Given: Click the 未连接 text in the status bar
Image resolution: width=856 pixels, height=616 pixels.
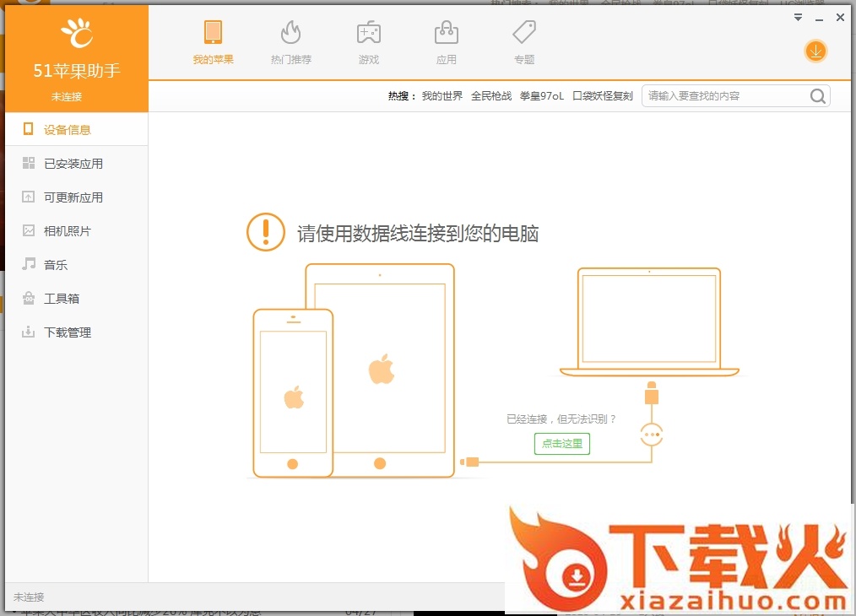Looking at the screenshot, I should [x=29, y=597].
